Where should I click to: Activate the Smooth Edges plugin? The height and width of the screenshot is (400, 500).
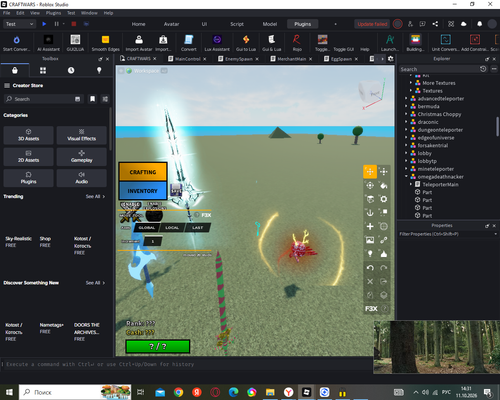click(105, 43)
